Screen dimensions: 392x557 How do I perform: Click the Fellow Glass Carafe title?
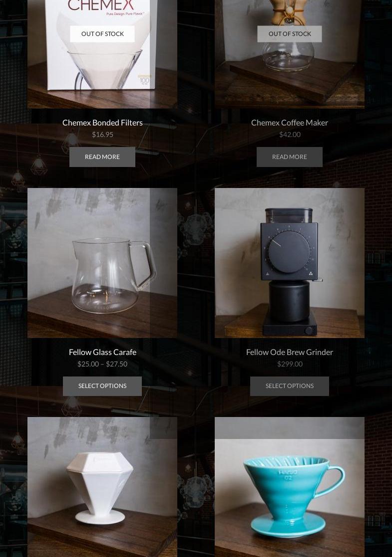[x=102, y=352]
